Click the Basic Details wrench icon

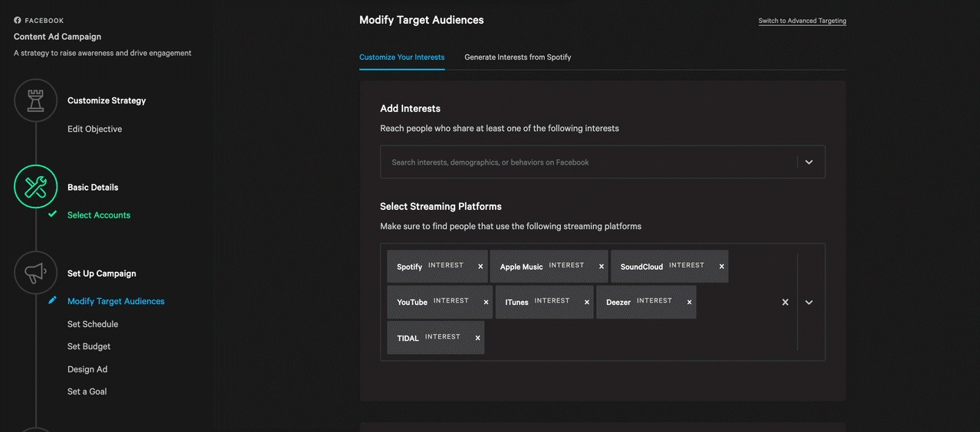tap(35, 186)
